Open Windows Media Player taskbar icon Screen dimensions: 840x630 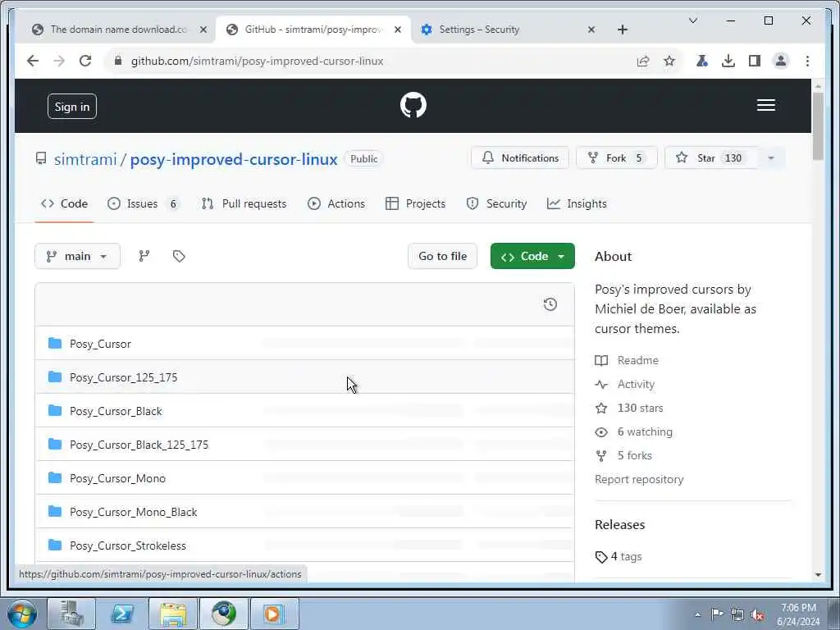pyautogui.click(x=274, y=614)
